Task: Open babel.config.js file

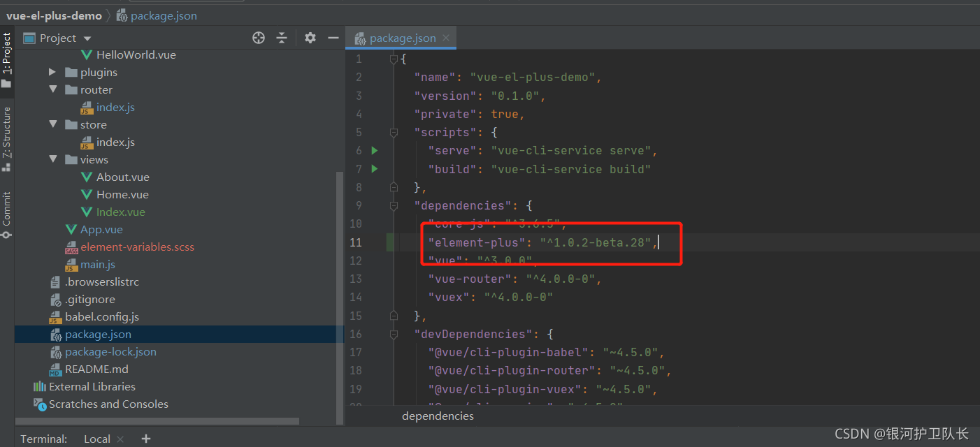Action: [101, 316]
